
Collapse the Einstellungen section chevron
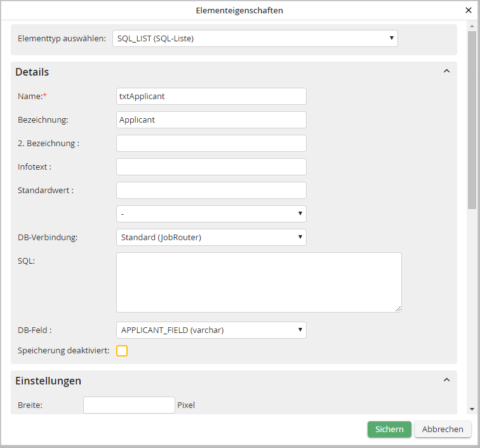pyautogui.click(x=446, y=380)
